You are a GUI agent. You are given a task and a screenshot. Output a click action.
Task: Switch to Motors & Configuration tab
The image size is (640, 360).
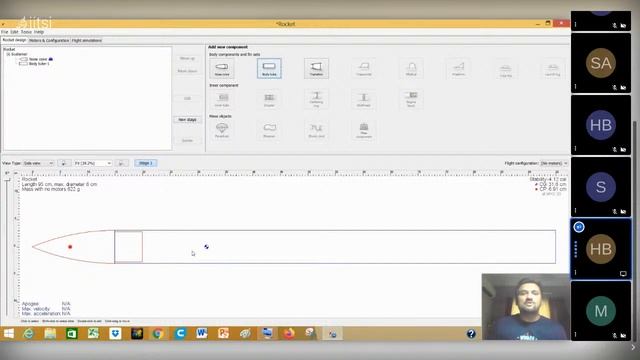pyautogui.click(x=49, y=40)
